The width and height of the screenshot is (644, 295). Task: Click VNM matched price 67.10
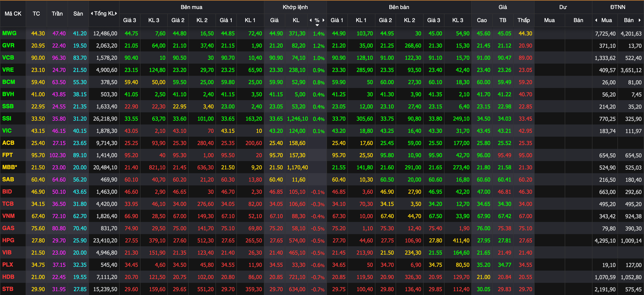pos(276,216)
